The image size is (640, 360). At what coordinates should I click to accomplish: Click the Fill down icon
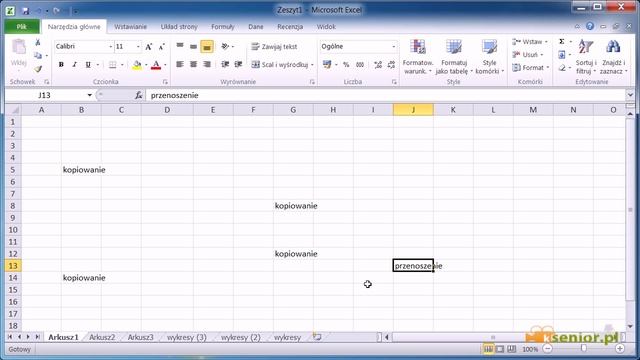(x=562, y=55)
